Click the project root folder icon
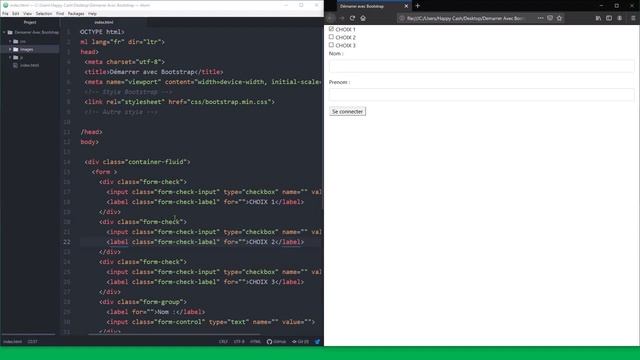Image resolution: width=640 pixels, height=360 pixels. [10, 32]
